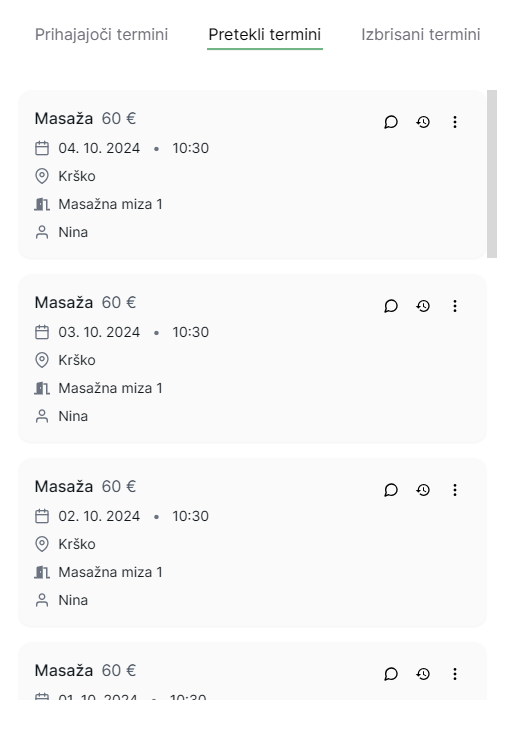Image resolution: width=519 pixels, height=733 pixels.
Task: Click the Masaža title dated 04. 10. 2024
Action: [x=64, y=119]
